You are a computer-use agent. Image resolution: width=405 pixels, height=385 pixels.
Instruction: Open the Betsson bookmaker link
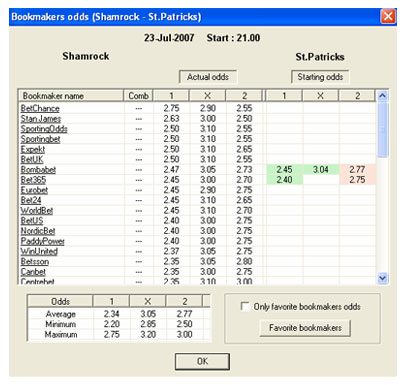click(35, 262)
